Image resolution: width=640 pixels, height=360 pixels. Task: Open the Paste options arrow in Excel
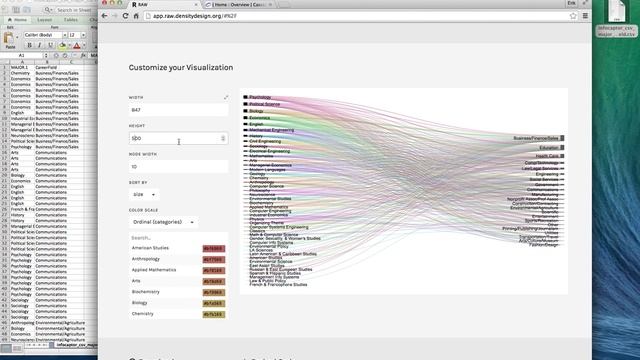tap(17, 38)
